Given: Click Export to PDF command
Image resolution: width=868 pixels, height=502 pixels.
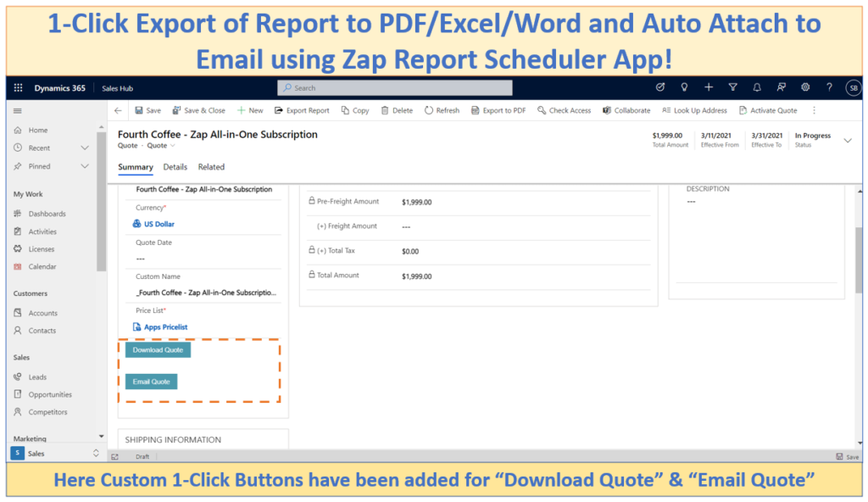Looking at the screenshot, I should (x=498, y=110).
